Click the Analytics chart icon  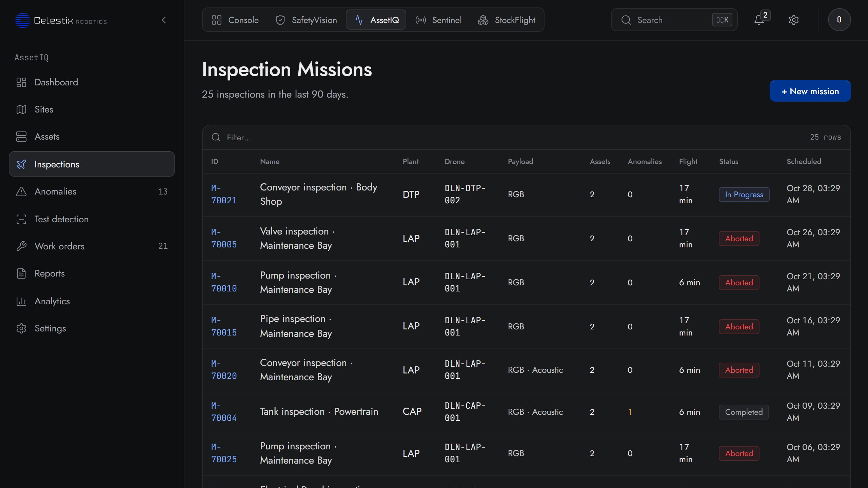pos(21,301)
